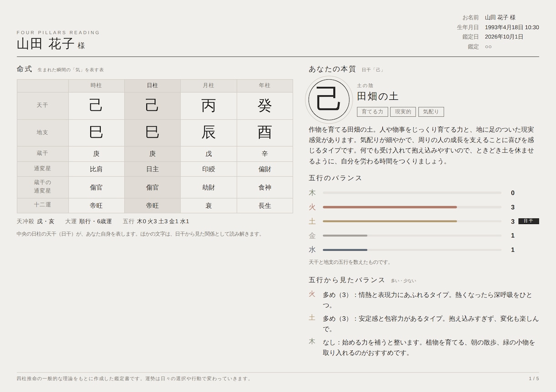Click the 癸 heavenly stem cell
This screenshot has height=392, width=556.
(265, 106)
